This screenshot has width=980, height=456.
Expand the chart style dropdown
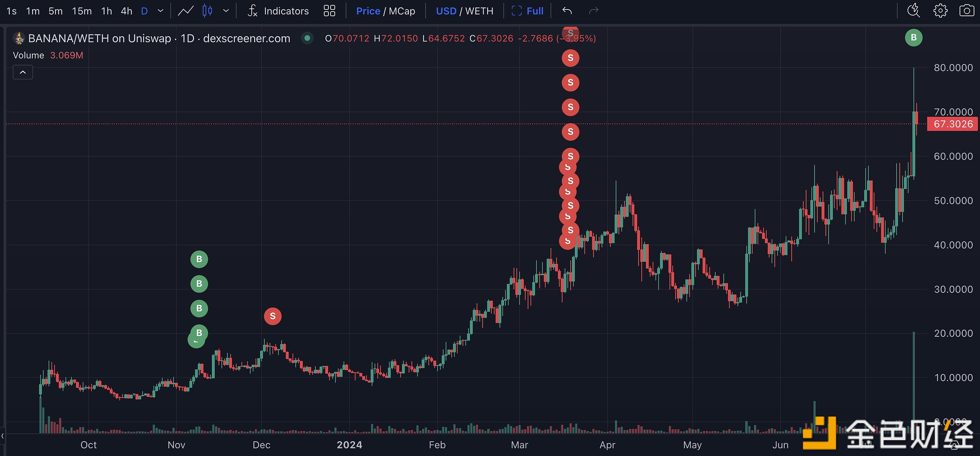coord(226,11)
